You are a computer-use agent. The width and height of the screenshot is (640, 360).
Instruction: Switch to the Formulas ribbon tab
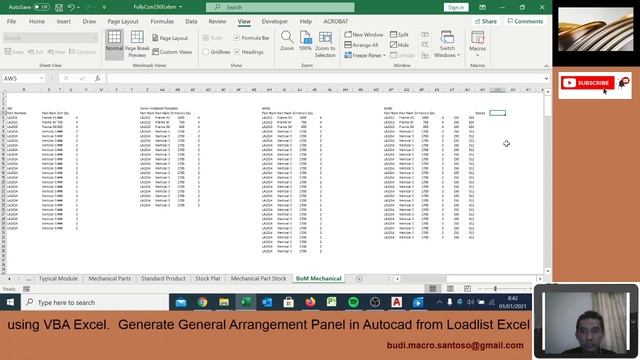(162, 21)
